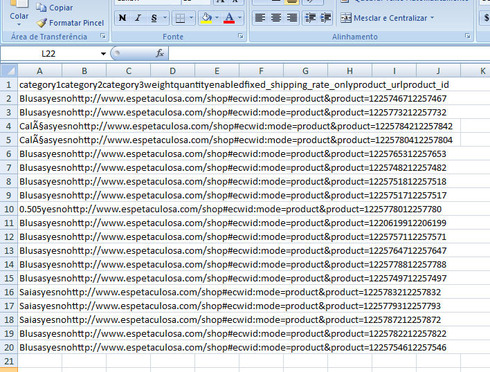This screenshot has height=372, width=490.
Task: Toggle bold (N) formatting
Action: coord(122,18)
